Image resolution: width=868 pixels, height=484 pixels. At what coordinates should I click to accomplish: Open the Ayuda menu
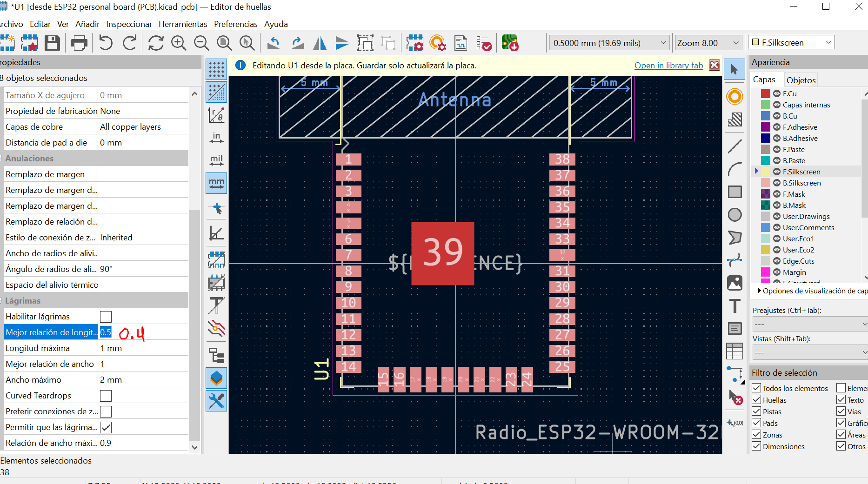(276, 24)
